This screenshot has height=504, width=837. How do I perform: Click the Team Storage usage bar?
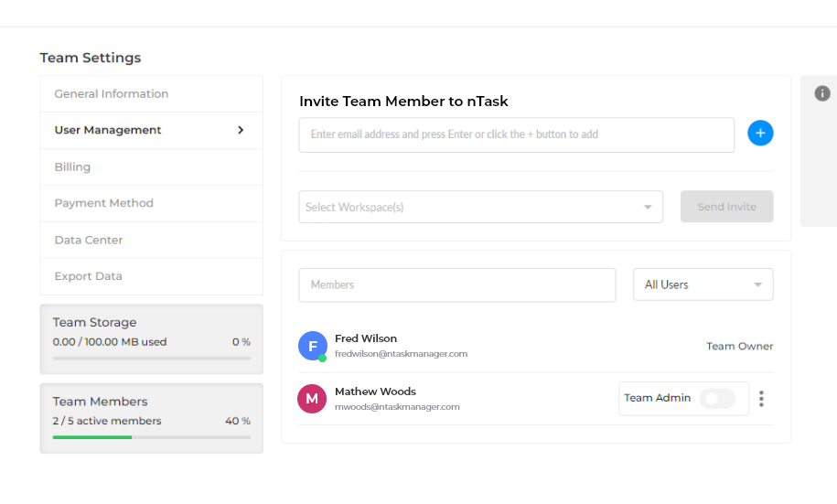coord(151,359)
